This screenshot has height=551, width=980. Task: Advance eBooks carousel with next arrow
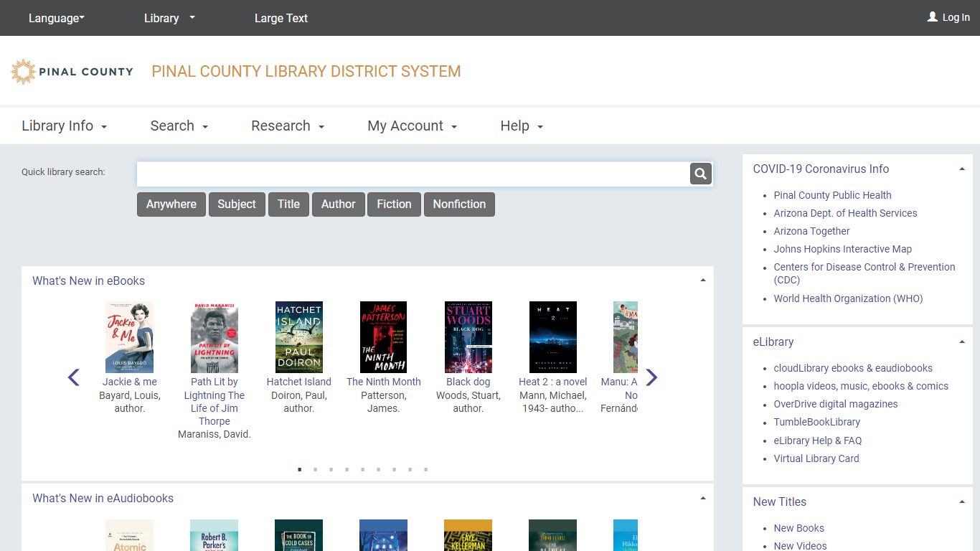coord(651,377)
